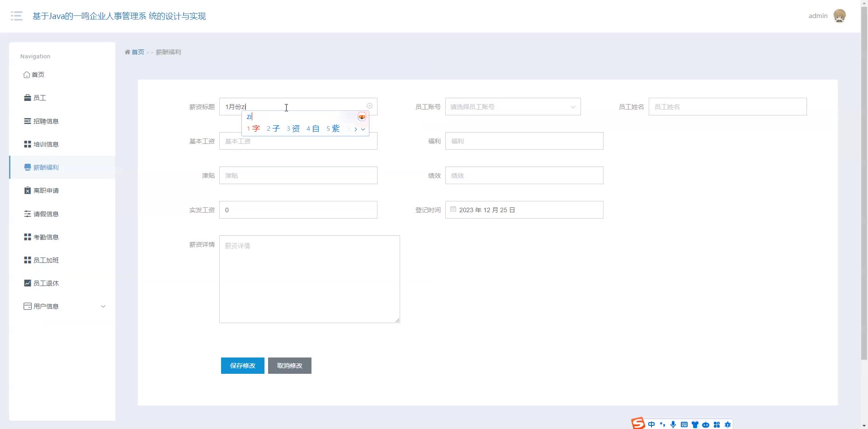Click the 首页 breadcrumb link
Screen dimensions: 868x429
coord(138,52)
